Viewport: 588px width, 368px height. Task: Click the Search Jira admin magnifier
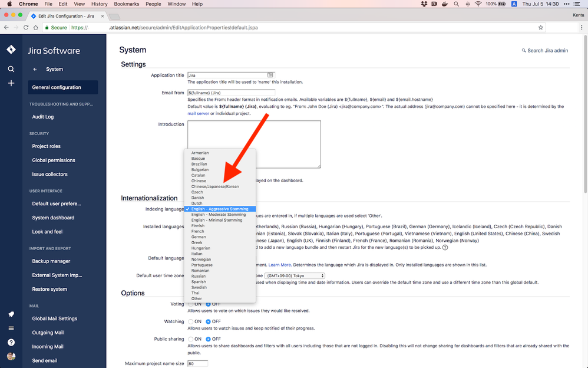tap(524, 50)
